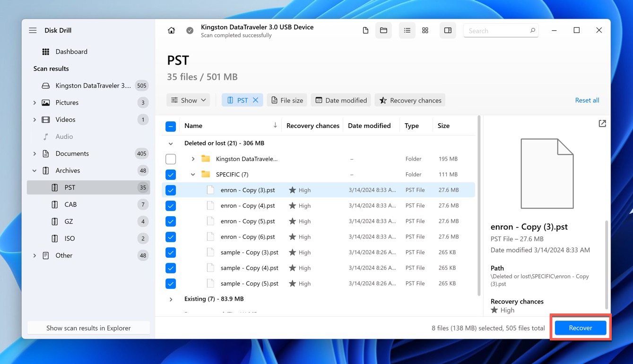Click the preview panel vertical scrollbar
This screenshot has width=633, height=364.
click(x=607, y=264)
